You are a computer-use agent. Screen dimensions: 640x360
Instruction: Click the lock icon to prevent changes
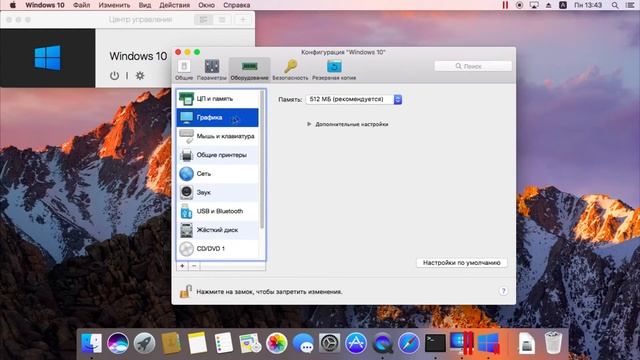tap(186, 291)
